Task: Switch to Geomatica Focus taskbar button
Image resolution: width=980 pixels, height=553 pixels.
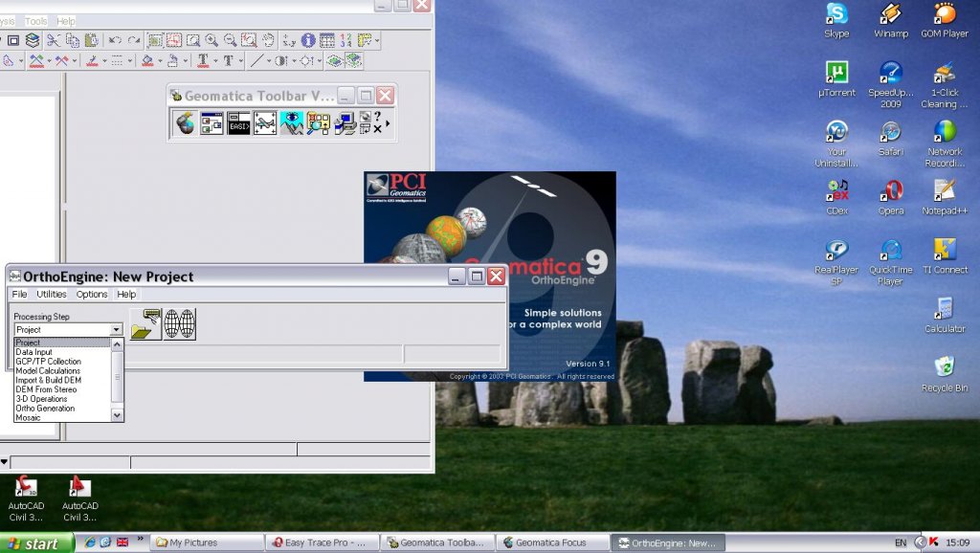Action: 551,542
